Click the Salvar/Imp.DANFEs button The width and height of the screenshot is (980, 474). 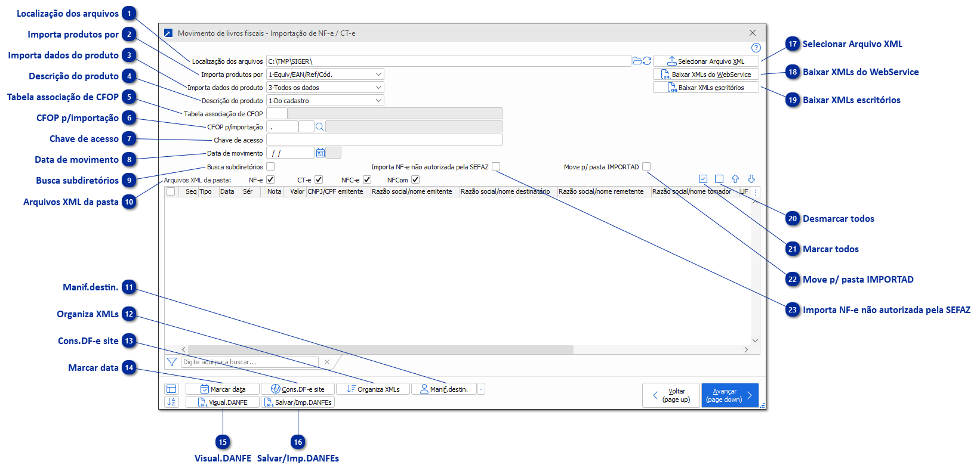click(x=298, y=402)
